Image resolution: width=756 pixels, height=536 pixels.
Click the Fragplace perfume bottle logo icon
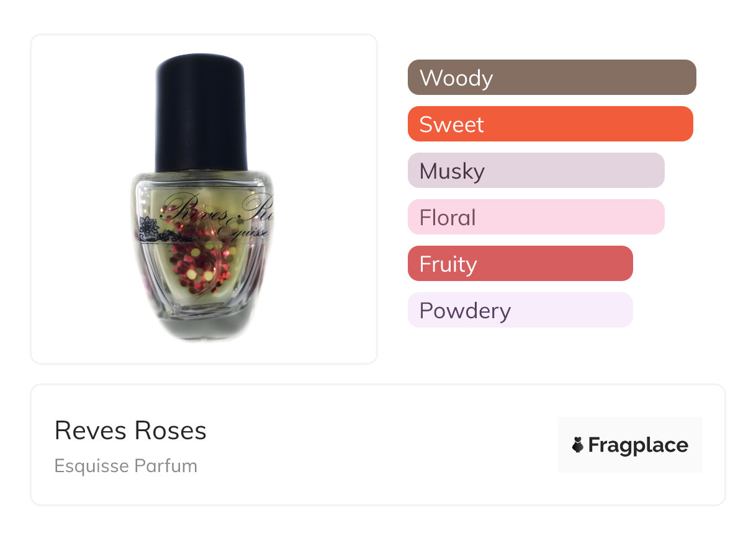578,445
